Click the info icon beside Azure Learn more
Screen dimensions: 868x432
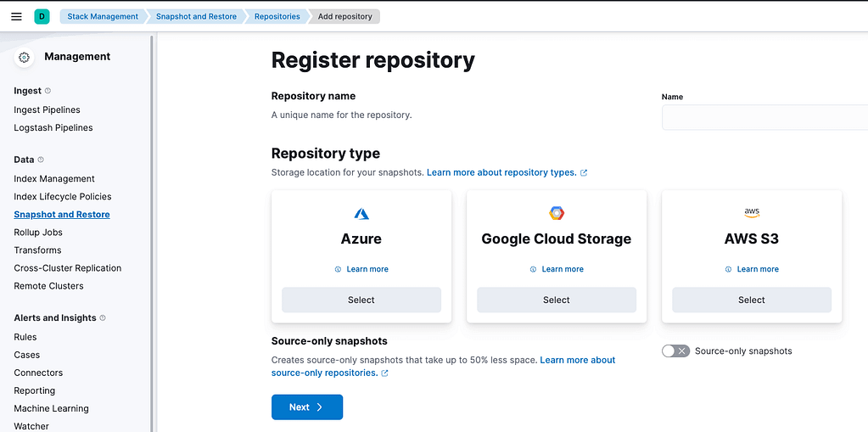338,269
